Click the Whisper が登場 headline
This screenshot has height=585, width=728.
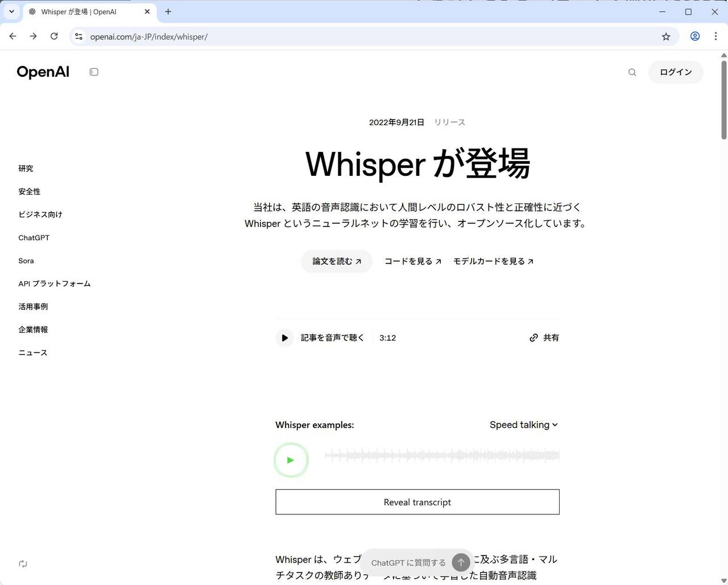(417, 164)
